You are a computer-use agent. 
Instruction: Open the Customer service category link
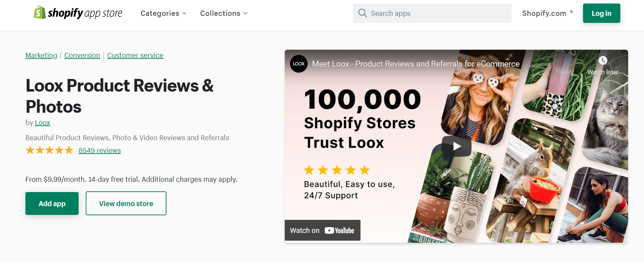tap(135, 55)
